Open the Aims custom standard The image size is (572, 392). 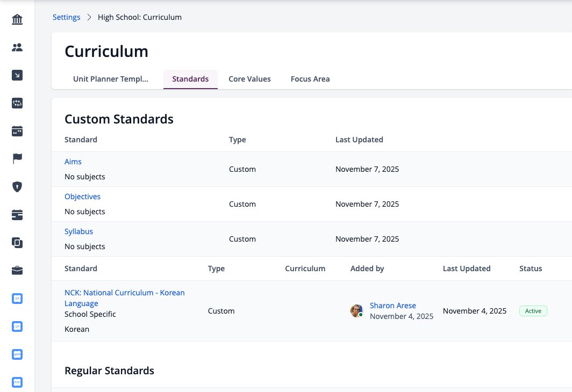(x=73, y=162)
